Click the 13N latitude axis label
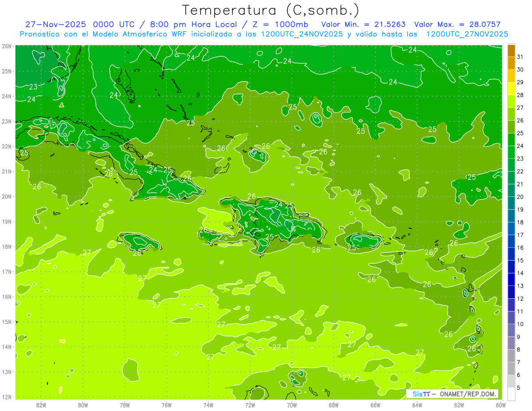Image resolution: width=532 pixels, height=411 pixels. (7, 372)
